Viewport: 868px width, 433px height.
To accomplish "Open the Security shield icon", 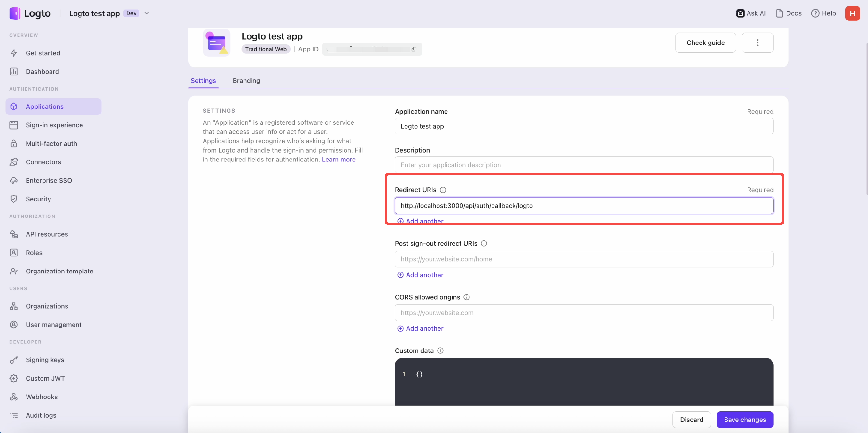I will point(14,199).
